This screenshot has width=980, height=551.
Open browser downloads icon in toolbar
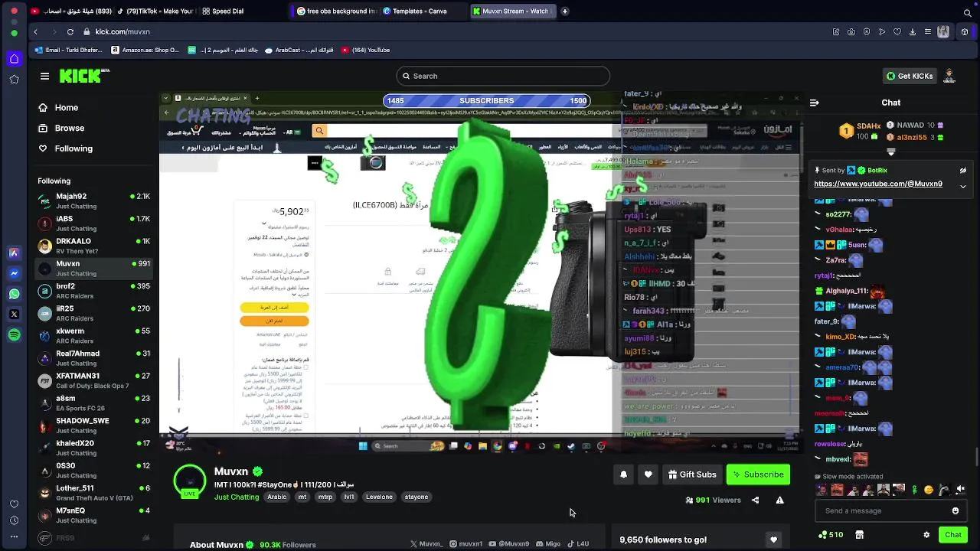(x=912, y=31)
